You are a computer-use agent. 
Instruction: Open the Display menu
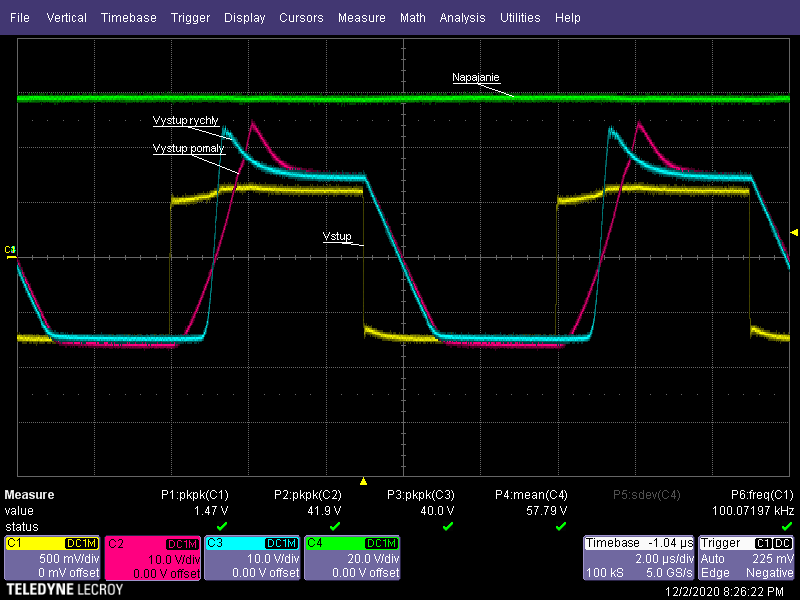(244, 18)
